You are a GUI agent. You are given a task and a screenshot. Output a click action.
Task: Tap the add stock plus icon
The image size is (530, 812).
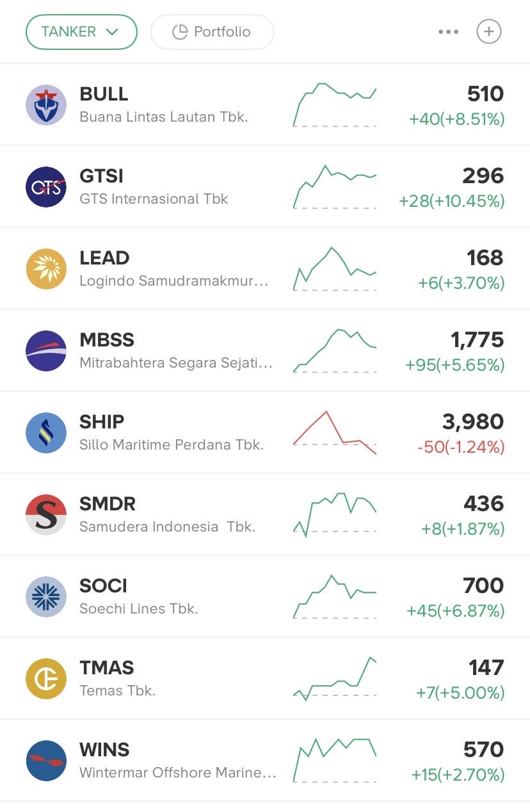pos(489,31)
